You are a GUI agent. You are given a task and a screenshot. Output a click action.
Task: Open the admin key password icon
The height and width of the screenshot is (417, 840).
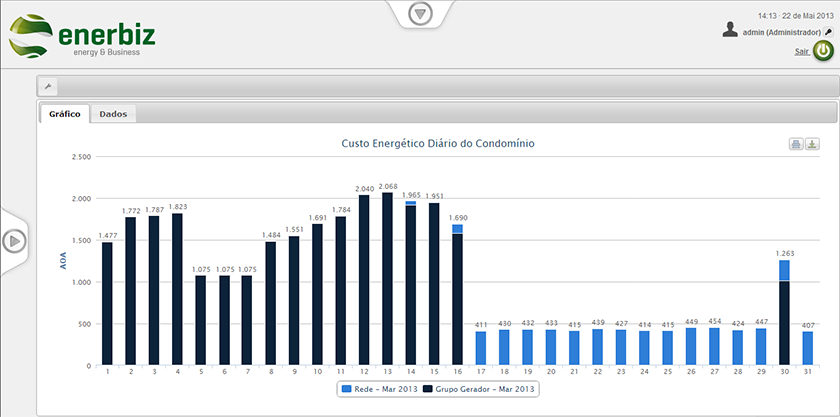coord(828,33)
